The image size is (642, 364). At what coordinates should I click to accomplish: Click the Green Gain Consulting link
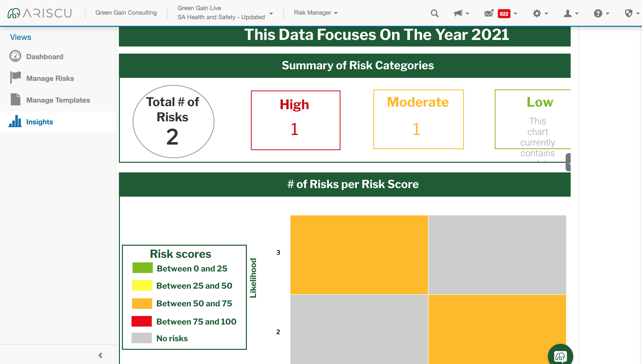[x=126, y=13]
